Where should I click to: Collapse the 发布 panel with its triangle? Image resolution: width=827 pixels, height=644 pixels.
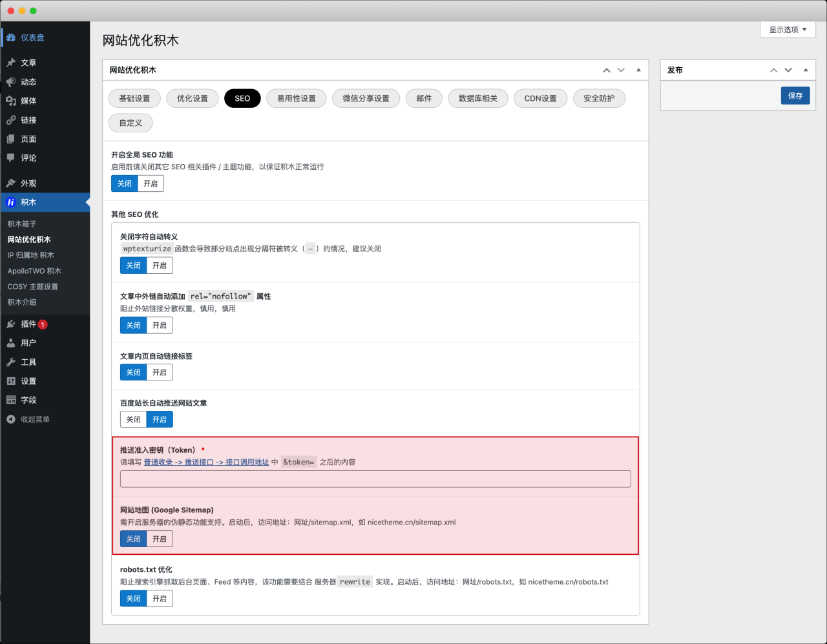(804, 69)
